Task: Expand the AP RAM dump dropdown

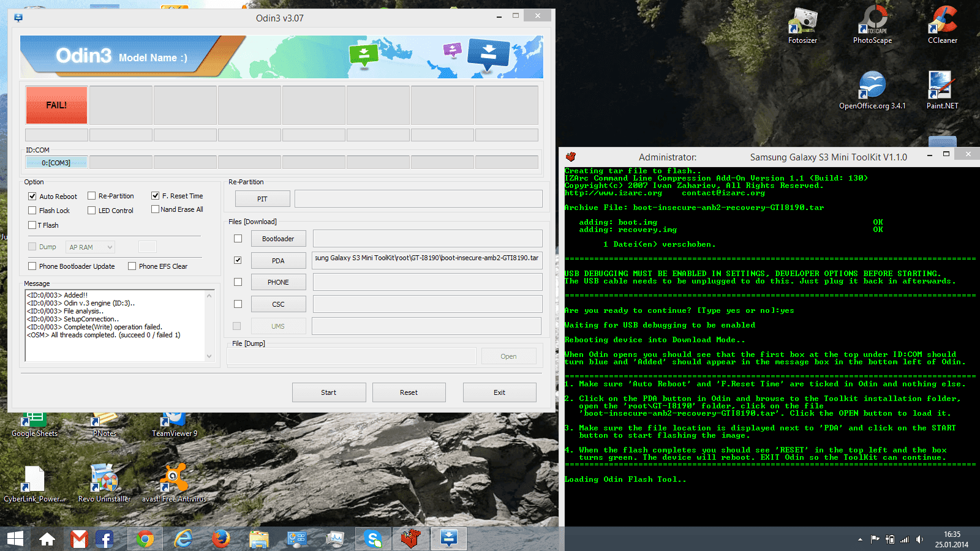Action: [91, 247]
